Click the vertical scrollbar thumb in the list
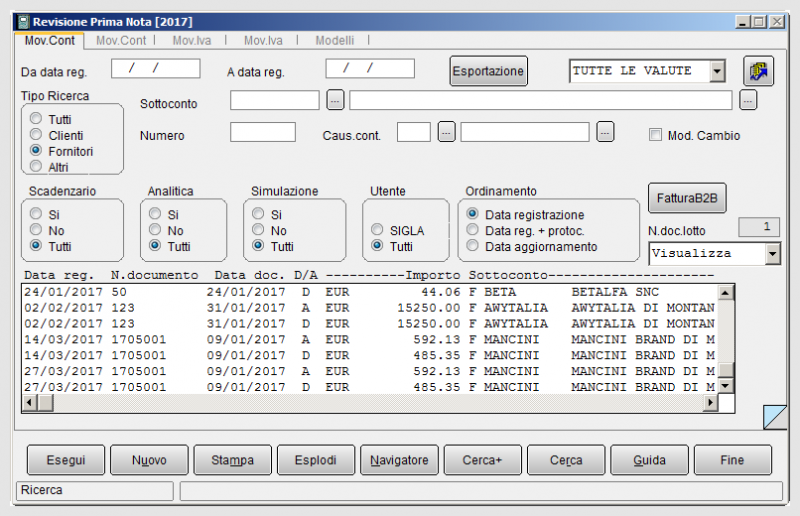The image size is (800, 516). click(726, 370)
